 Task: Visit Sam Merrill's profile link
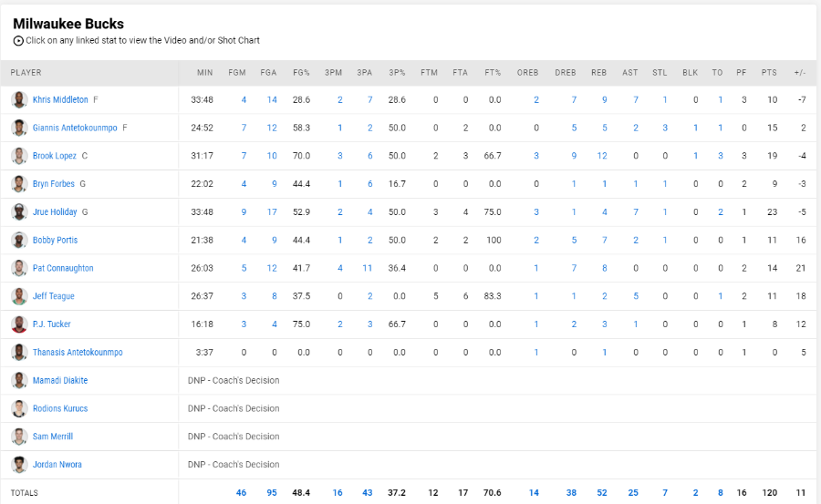pos(53,437)
